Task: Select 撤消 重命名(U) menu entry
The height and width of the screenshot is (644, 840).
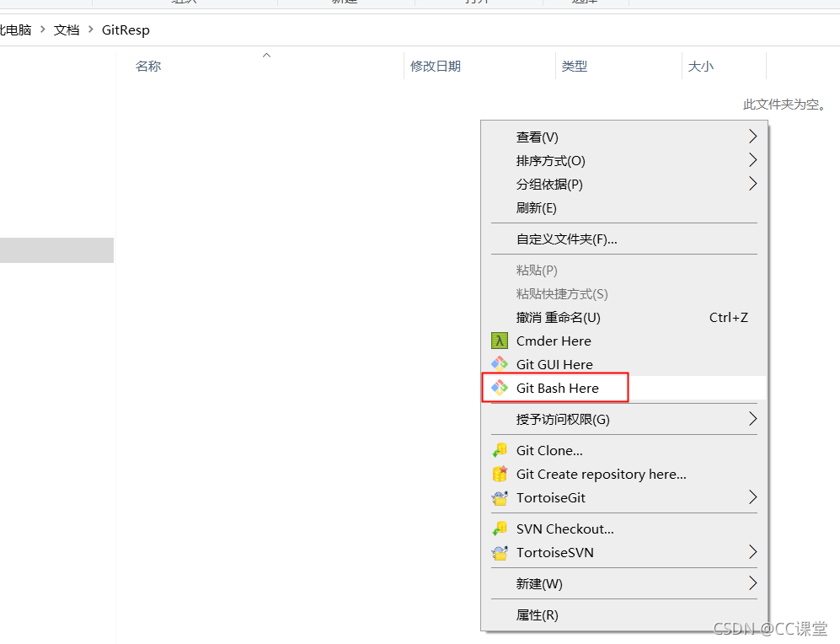Action: [x=624, y=317]
